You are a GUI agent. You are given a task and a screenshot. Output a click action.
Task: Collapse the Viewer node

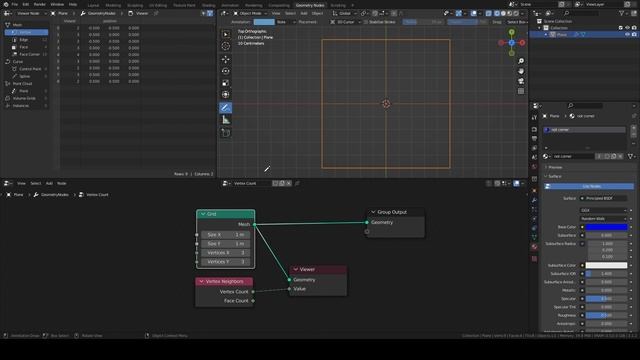296,269
